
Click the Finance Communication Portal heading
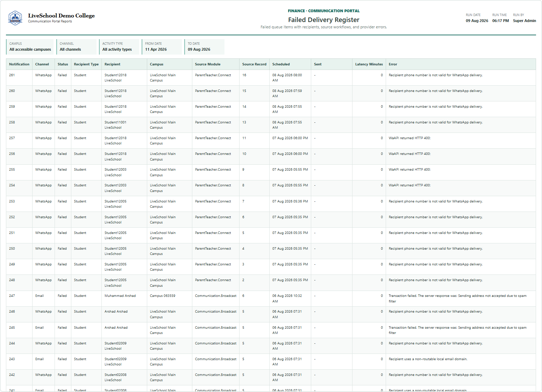coord(324,11)
